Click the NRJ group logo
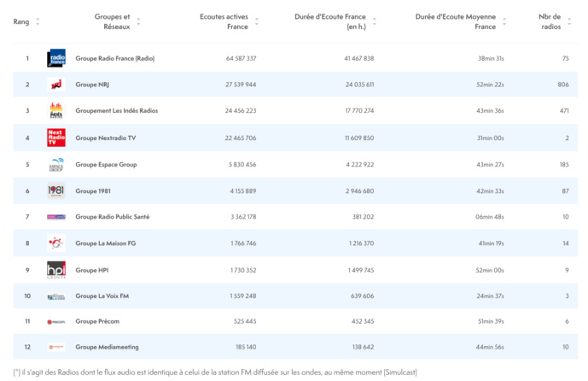588x381 pixels. click(56, 85)
